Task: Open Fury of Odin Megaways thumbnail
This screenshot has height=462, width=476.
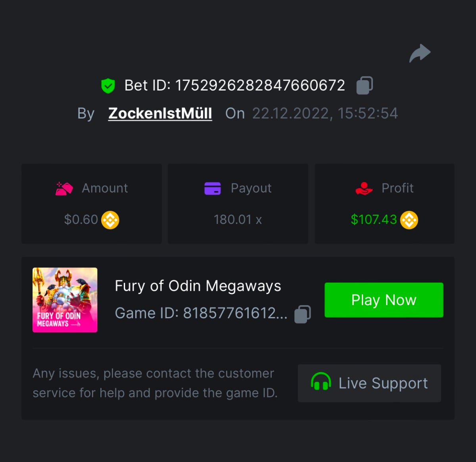Action: click(x=65, y=300)
